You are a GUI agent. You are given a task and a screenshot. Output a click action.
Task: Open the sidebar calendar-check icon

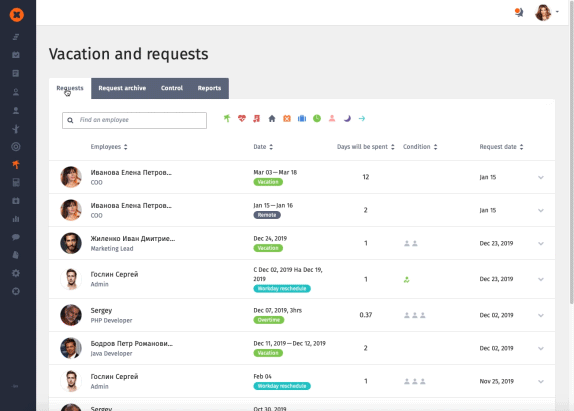coord(16,55)
